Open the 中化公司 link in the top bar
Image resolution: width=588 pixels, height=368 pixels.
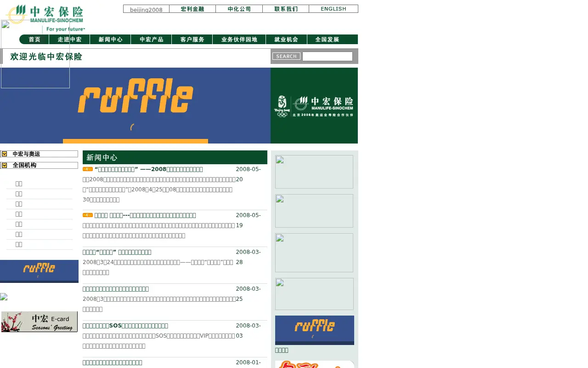pyautogui.click(x=239, y=9)
